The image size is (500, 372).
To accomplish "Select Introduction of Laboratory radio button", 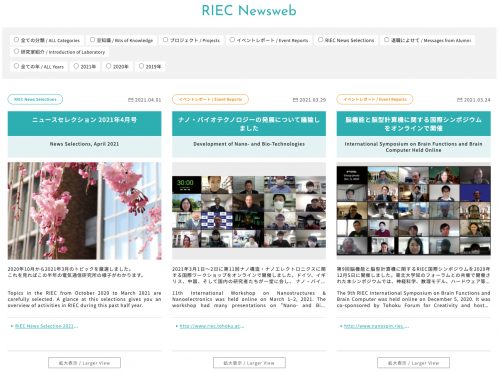I will [x=16, y=51].
